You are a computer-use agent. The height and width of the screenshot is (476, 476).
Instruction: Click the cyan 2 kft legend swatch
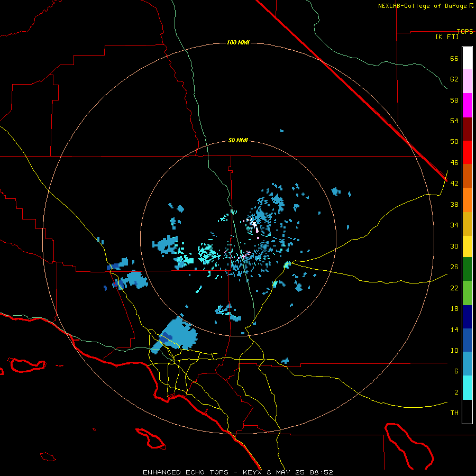point(467,388)
